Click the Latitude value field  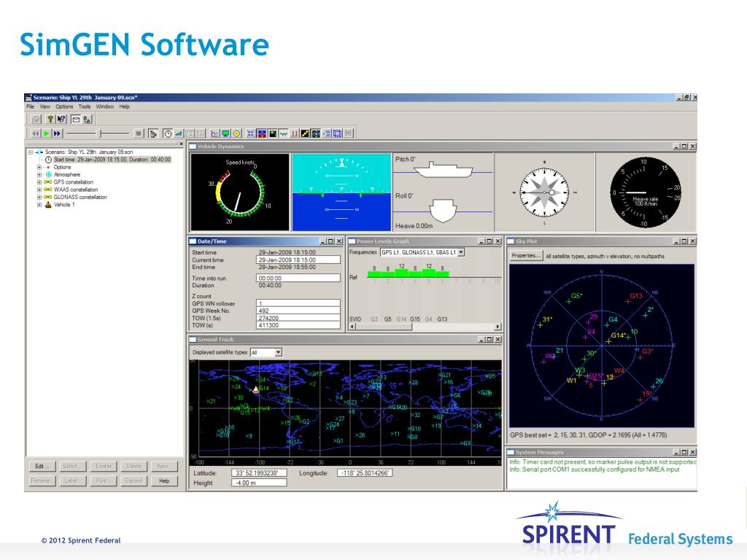click(x=260, y=472)
